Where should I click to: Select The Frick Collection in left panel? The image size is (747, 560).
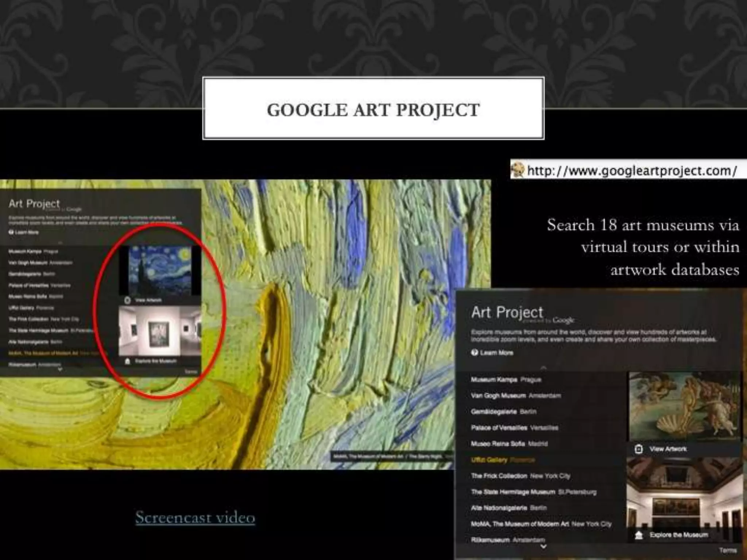point(44,319)
